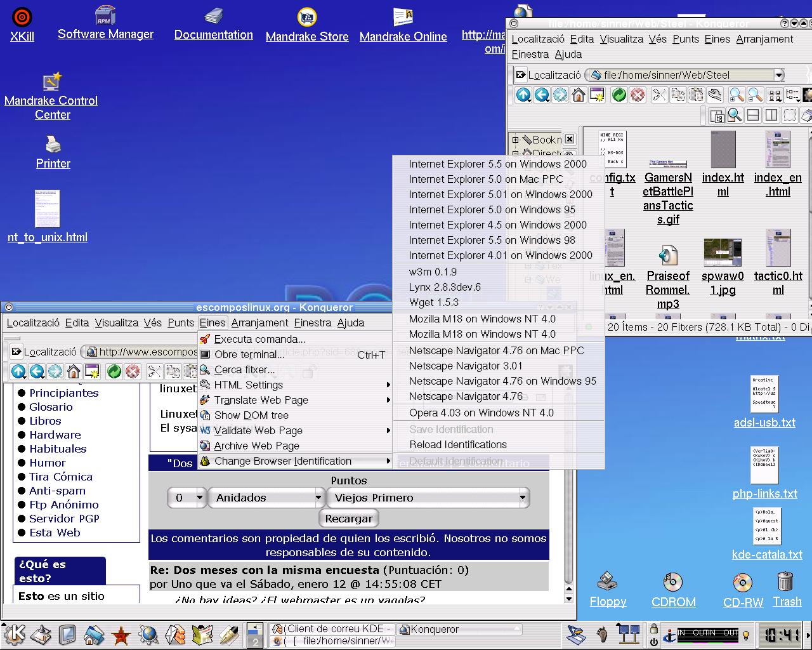Click Back arrow in Steel Konqueror toolbar
812x650 pixels.
point(542,95)
